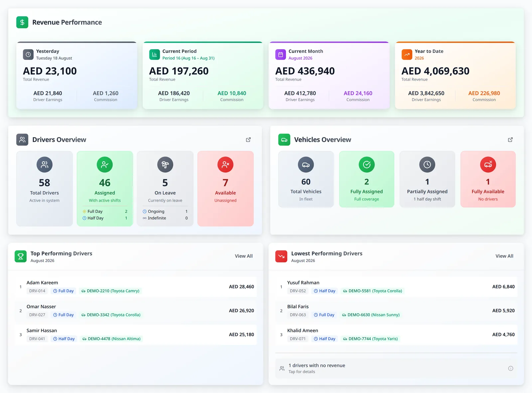Screen dimensions: 532x393
Task: Open Drivers Overview external link icon
Action: (x=248, y=140)
